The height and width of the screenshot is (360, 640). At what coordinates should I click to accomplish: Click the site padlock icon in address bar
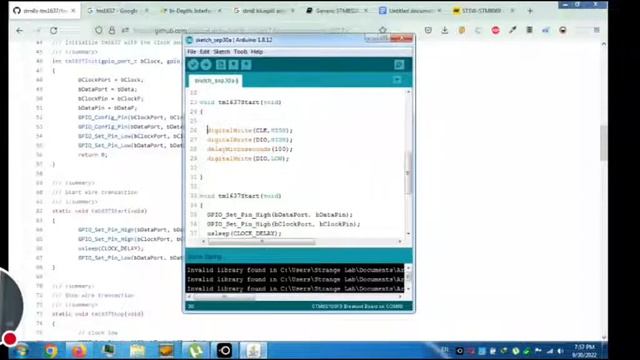pyautogui.click(x=112, y=30)
